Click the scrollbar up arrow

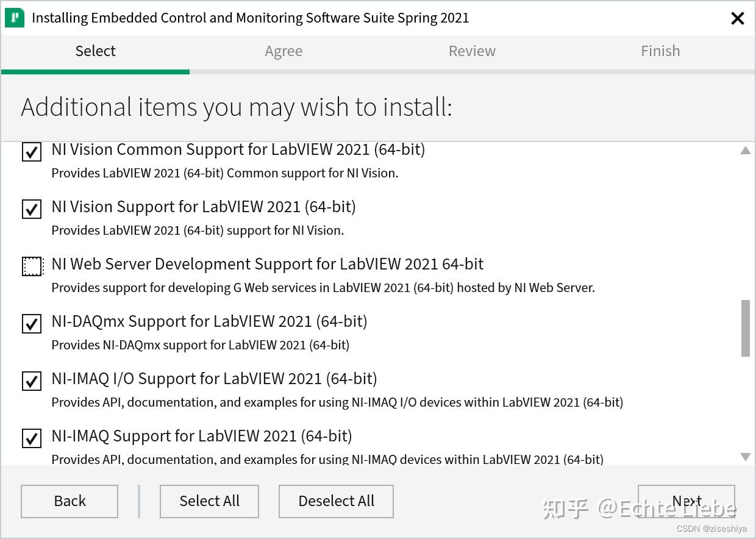tap(745, 150)
